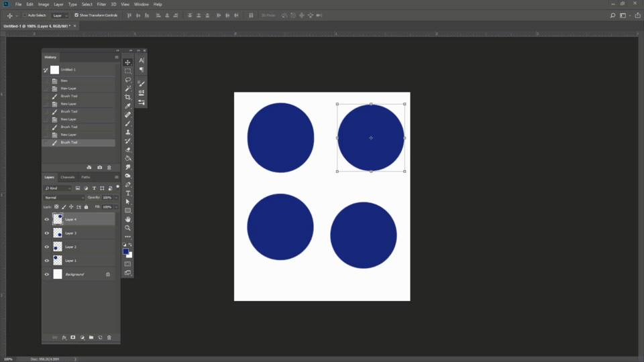
Task: Open the Filter menu
Action: (101, 5)
